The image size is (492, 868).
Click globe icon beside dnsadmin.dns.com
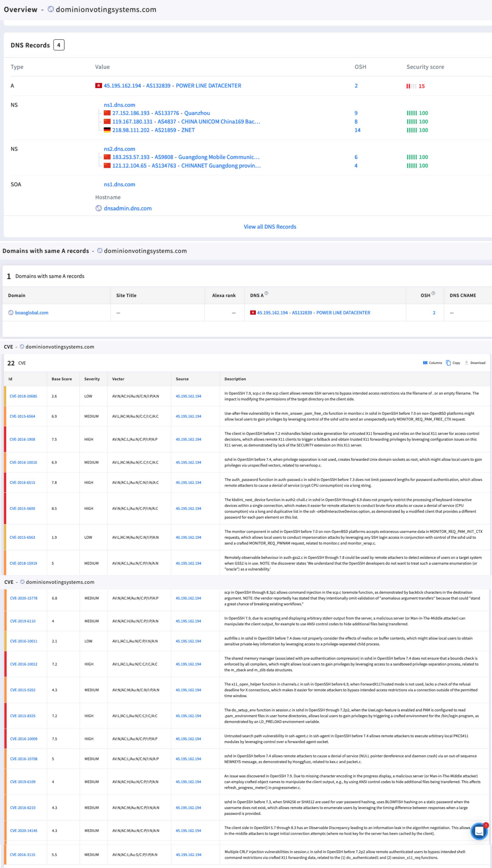(x=98, y=208)
